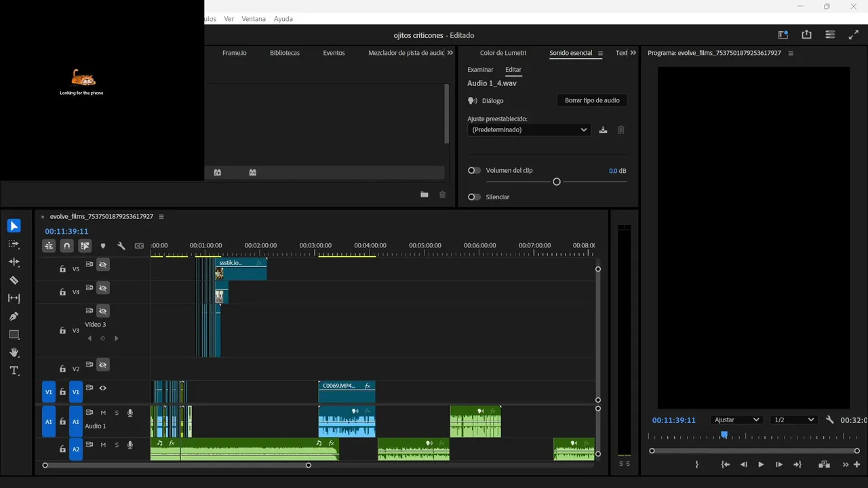Show hidden track V5 output

click(x=102, y=264)
